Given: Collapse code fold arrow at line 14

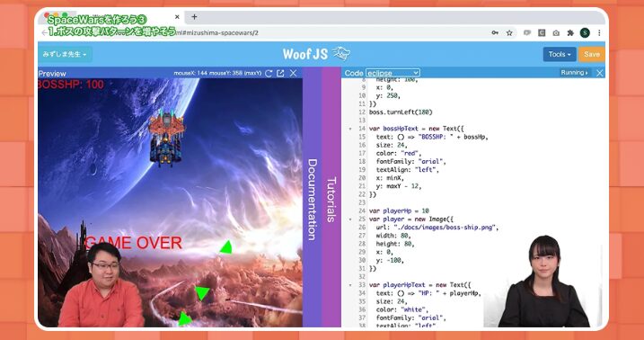Looking at the screenshot, I should coord(350,129).
